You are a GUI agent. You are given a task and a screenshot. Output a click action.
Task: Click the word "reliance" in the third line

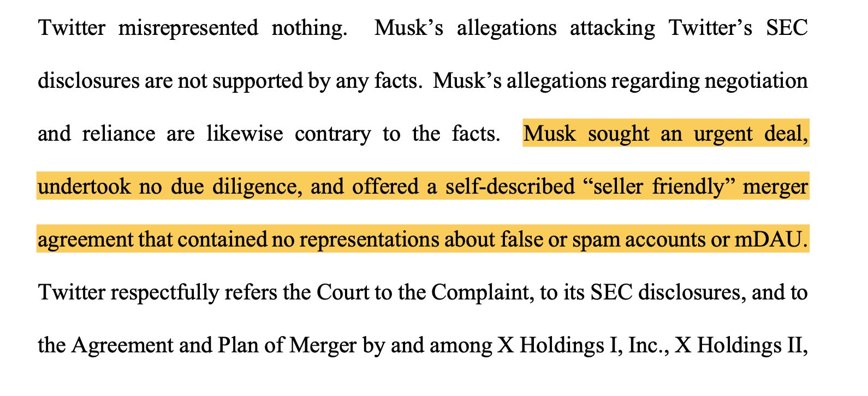tap(118, 134)
